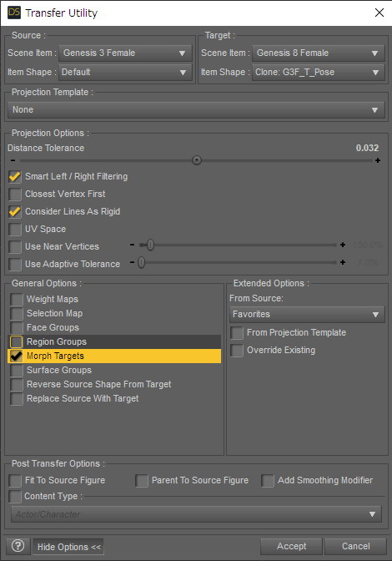Viewport: 392px width, 561px height.
Task: Enable Parent To Source Figure
Action: (142, 481)
